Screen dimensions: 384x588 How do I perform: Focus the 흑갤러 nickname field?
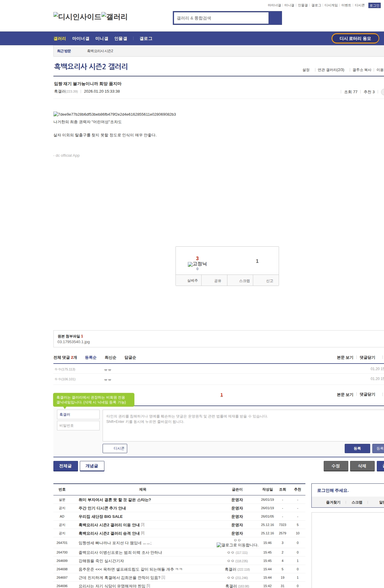pos(78,414)
